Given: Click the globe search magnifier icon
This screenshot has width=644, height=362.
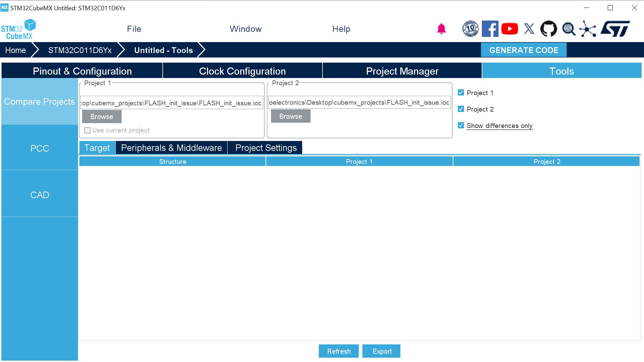Looking at the screenshot, I should coord(569,29).
